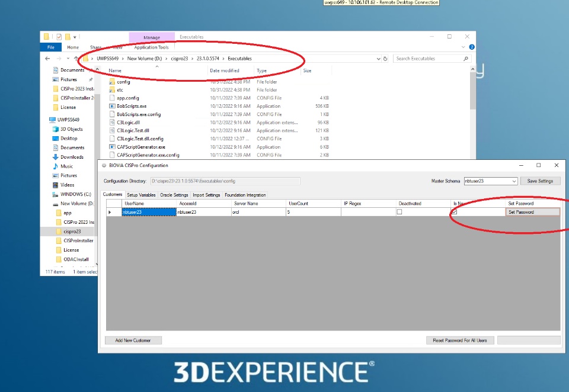Open the Oracle Settings tab
569x392 pixels.
pyautogui.click(x=174, y=195)
